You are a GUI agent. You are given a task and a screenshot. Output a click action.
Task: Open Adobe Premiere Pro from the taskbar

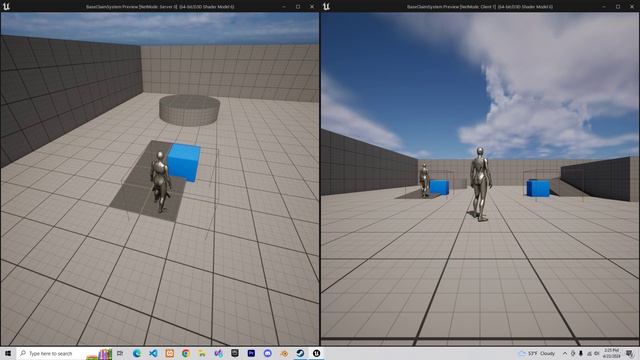pyautogui.click(x=251, y=353)
